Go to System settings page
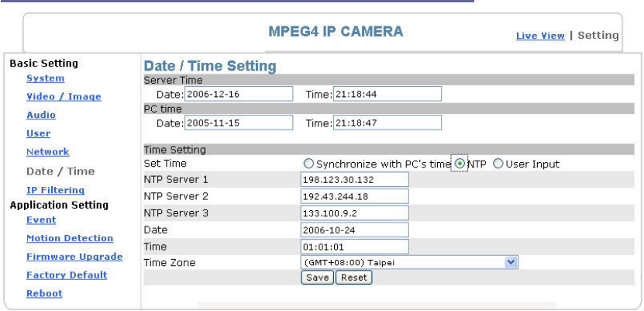The image size is (644, 311). [45, 78]
